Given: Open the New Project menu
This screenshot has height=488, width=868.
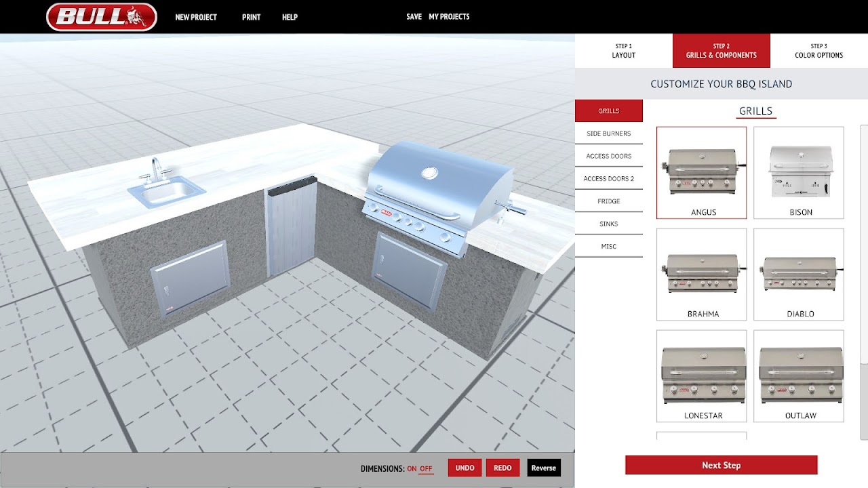Looking at the screenshot, I should pos(195,17).
